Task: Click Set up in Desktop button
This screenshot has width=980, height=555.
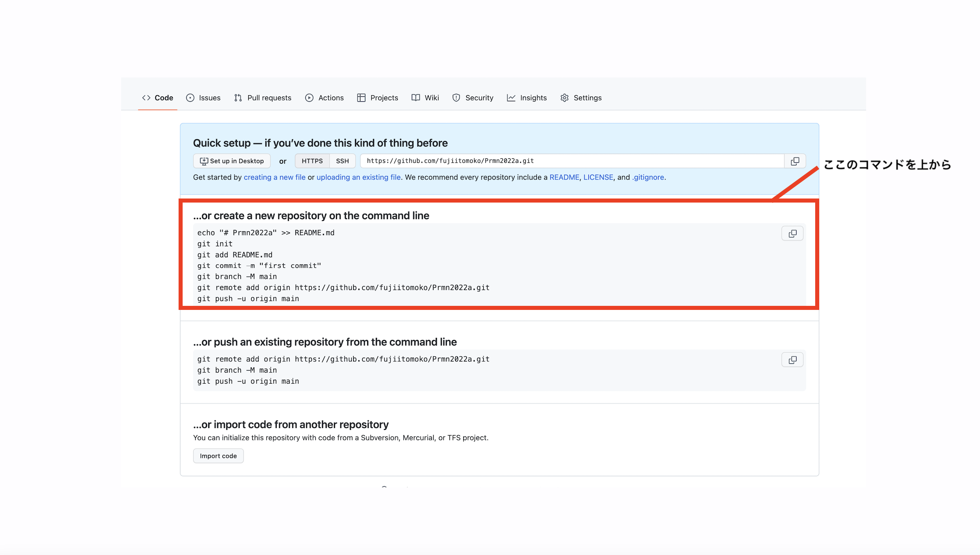Action: click(232, 161)
